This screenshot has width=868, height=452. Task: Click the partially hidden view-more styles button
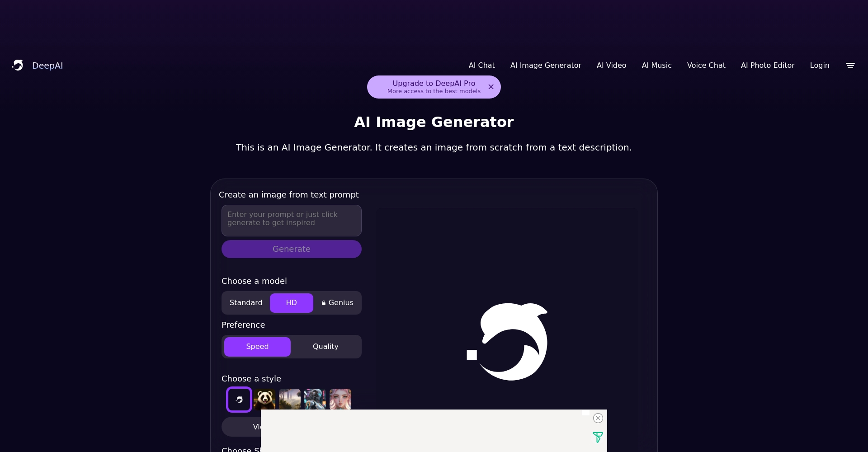coord(241,427)
